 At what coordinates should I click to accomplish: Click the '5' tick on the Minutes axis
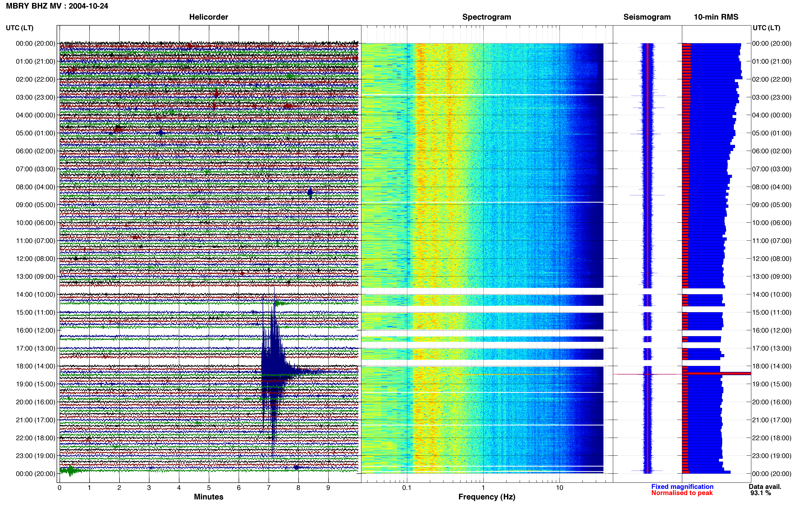point(209,488)
